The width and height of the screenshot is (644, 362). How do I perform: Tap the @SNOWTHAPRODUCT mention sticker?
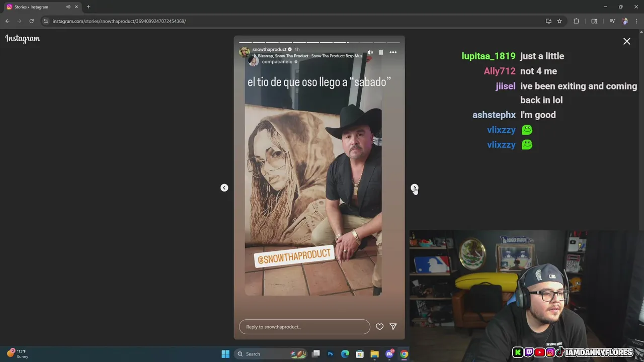[294, 256]
